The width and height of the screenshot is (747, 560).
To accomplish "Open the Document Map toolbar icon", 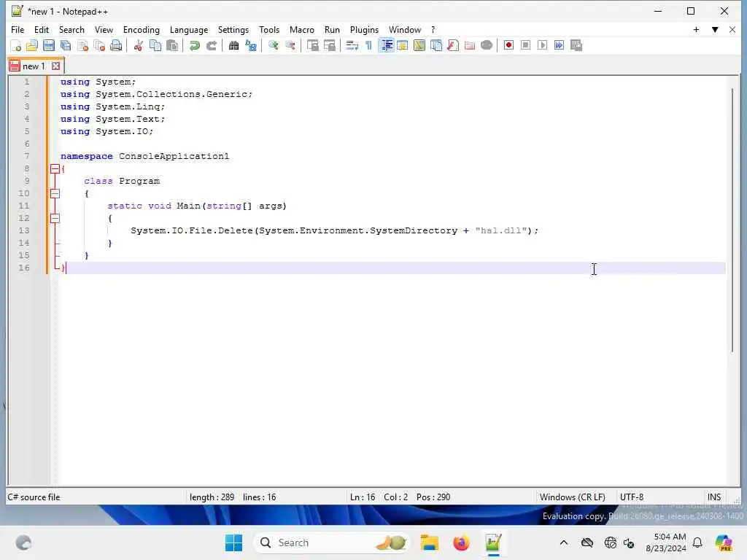I will click(x=419, y=46).
